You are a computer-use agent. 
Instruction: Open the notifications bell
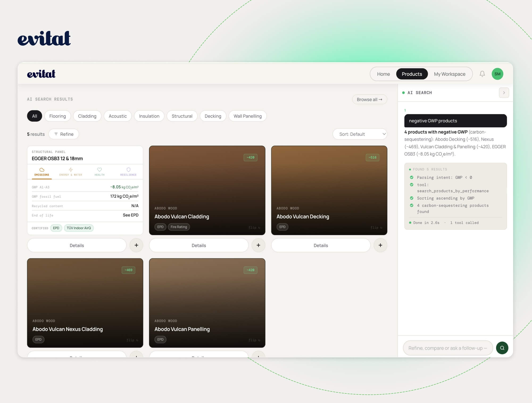coord(482,74)
